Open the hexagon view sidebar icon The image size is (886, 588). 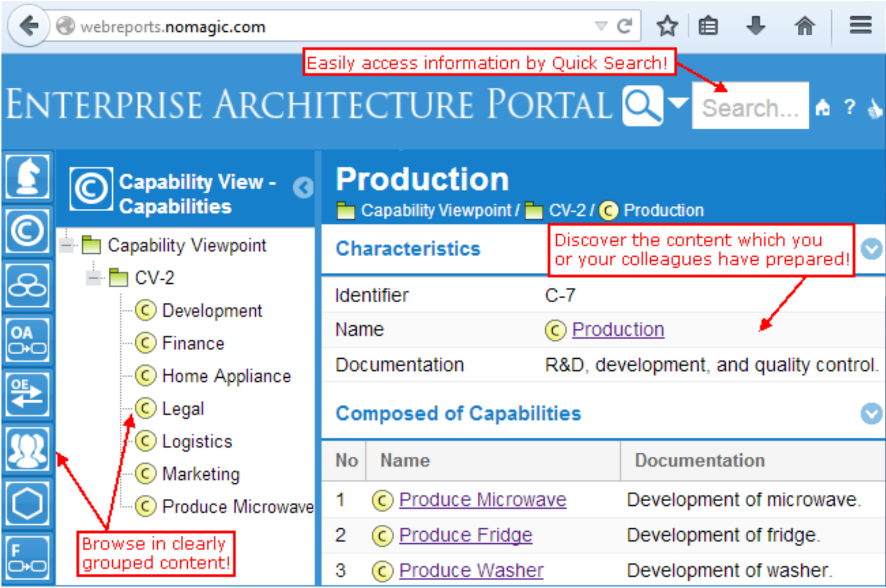(28, 503)
